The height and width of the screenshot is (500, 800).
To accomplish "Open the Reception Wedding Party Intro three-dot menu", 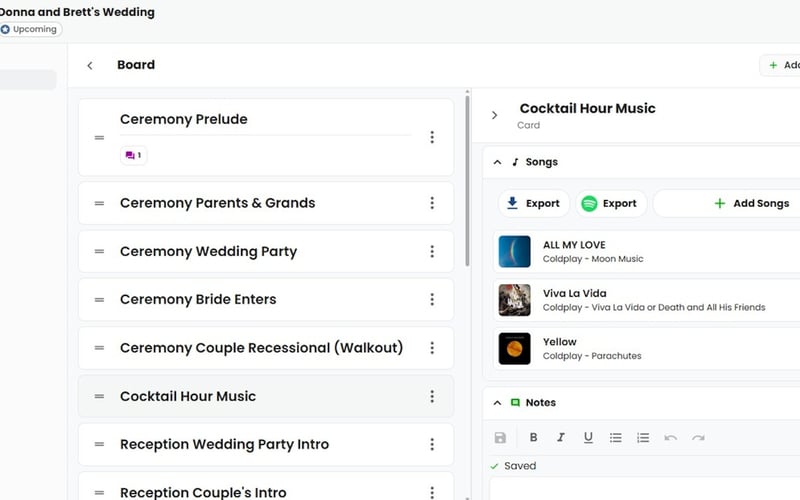I will (432, 444).
